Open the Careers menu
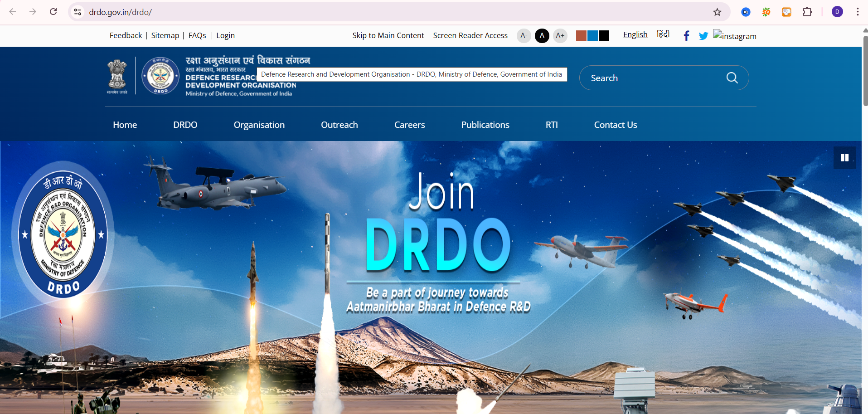This screenshot has width=868, height=414. click(x=410, y=125)
